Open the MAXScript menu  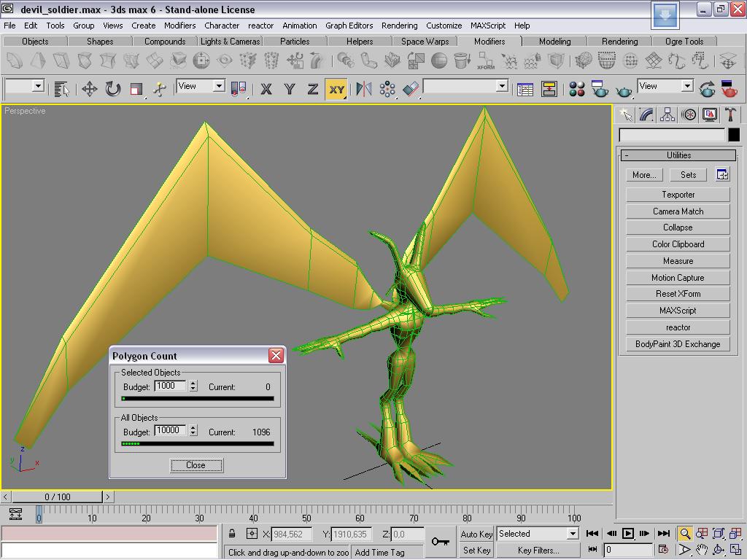(488, 26)
